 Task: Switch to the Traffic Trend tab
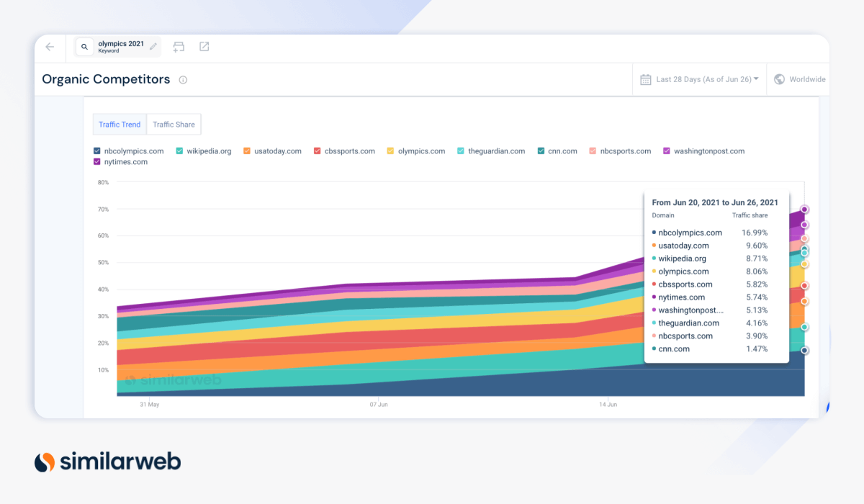(x=120, y=125)
